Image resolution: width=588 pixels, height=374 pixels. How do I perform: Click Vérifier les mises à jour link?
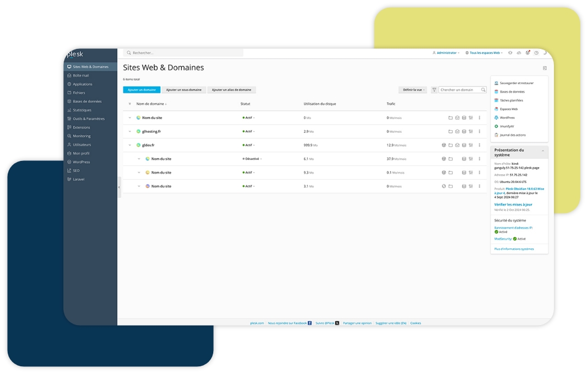513,204
